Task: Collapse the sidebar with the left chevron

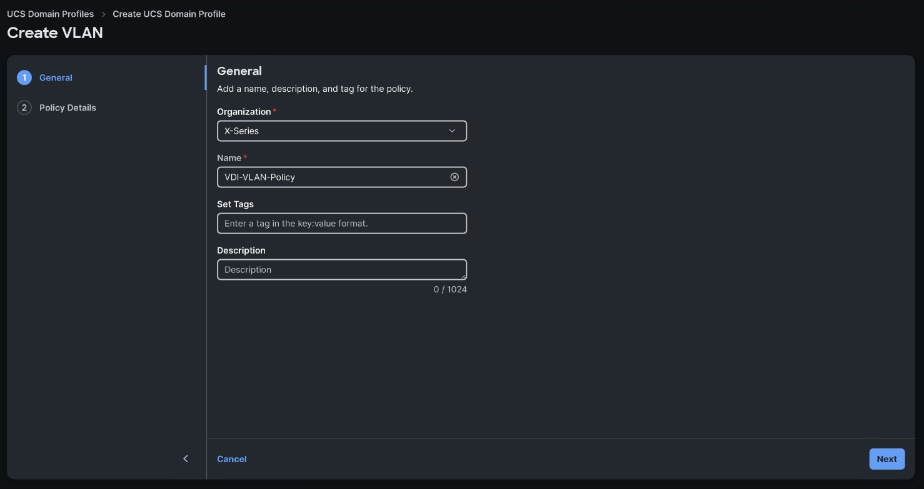Action: tap(186, 458)
